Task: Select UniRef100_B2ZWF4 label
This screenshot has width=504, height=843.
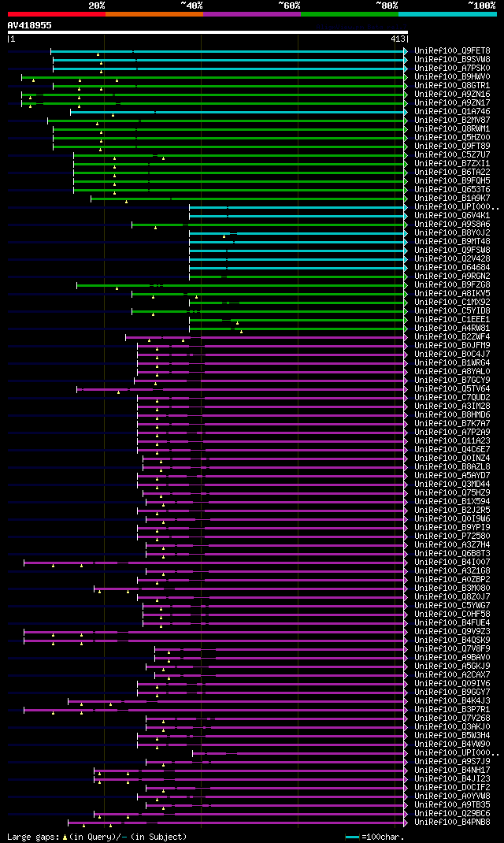Action: pos(452,336)
